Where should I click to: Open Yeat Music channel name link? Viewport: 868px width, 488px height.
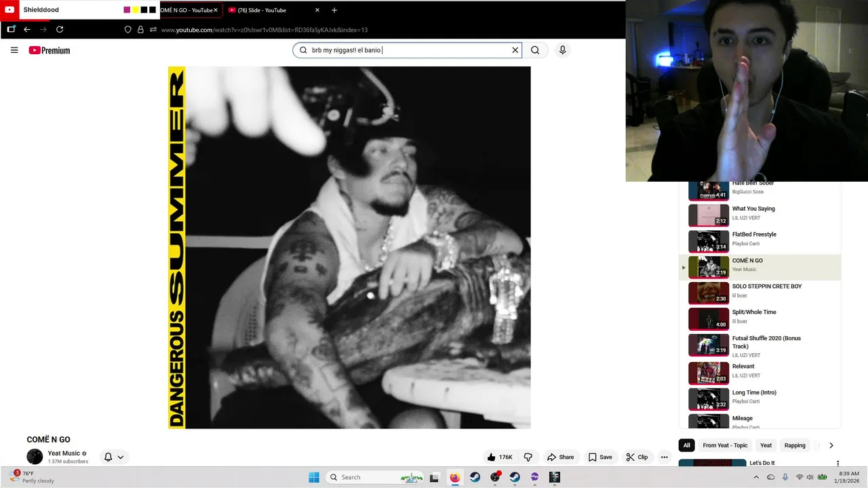tap(64, 453)
